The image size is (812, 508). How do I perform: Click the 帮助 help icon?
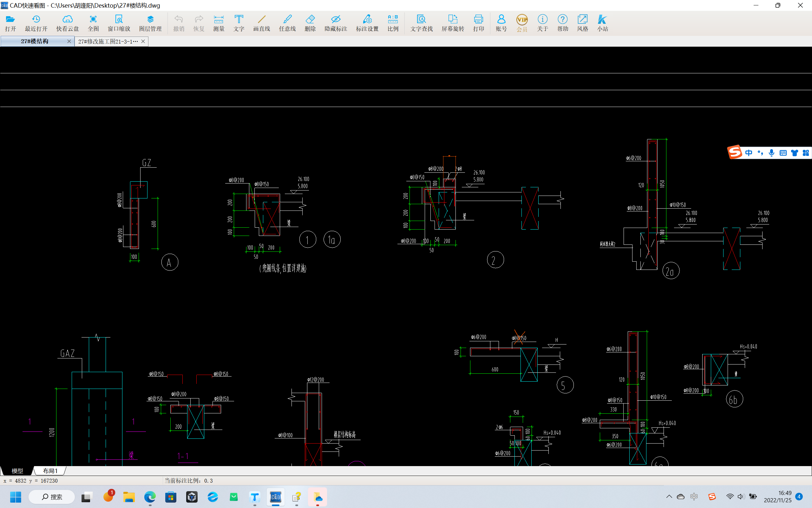[x=563, y=23]
